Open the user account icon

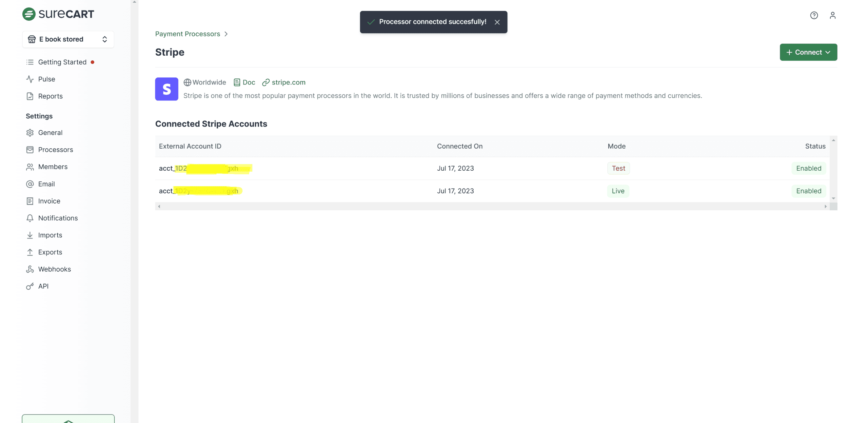coord(832,15)
